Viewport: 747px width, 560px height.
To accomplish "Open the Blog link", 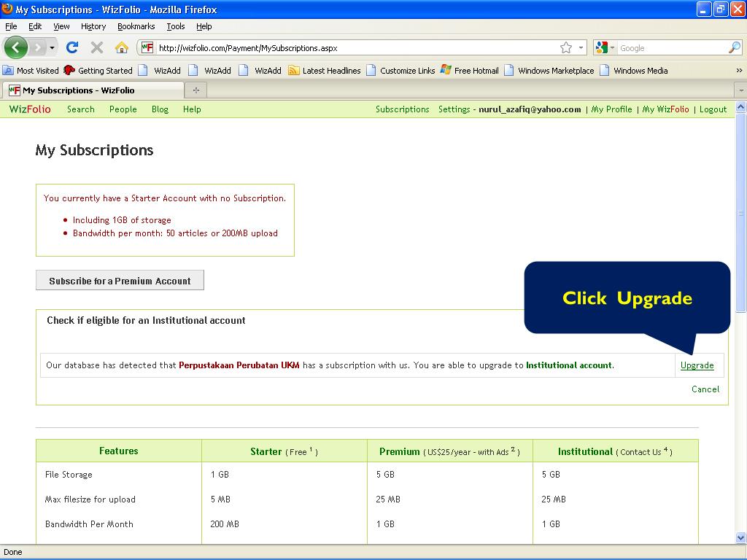I will pyautogui.click(x=160, y=109).
